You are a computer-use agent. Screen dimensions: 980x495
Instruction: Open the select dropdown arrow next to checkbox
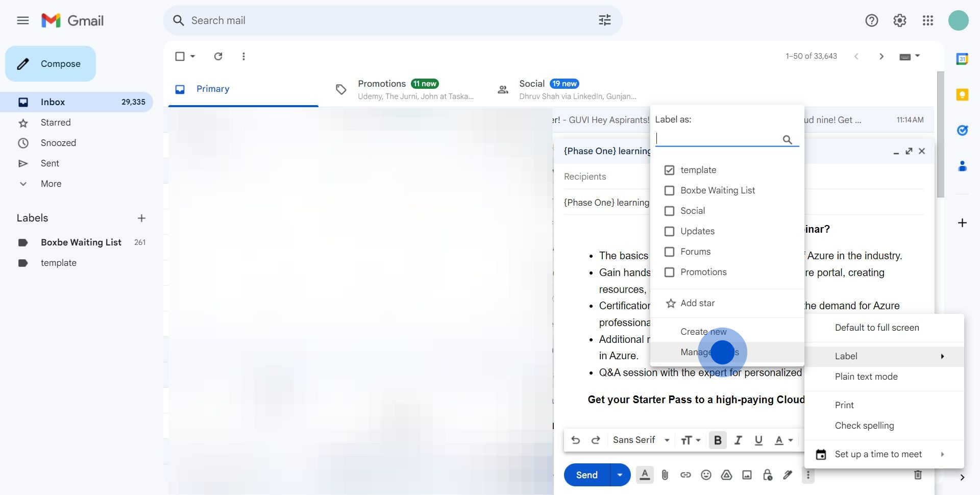pos(192,56)
